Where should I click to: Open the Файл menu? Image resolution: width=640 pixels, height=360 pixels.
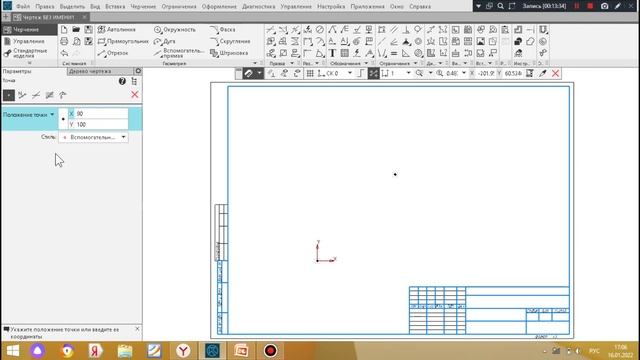(x=23, y=7)
